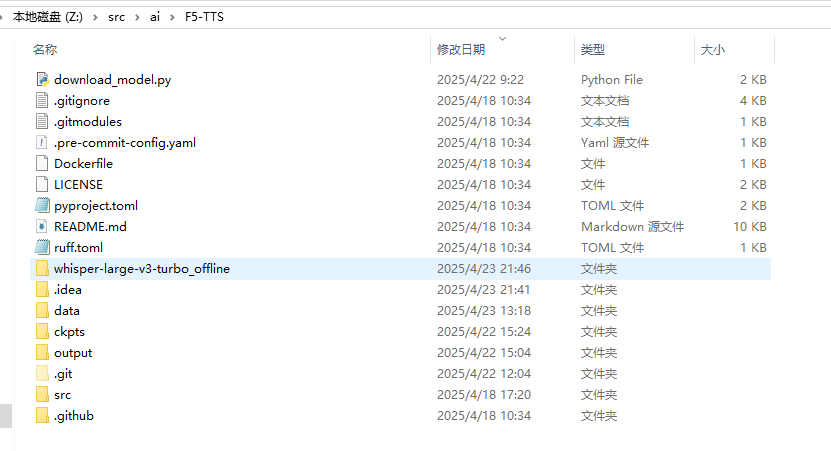Select folder name .github
This screenshot has width=831, height=451.
click(74, 416)
